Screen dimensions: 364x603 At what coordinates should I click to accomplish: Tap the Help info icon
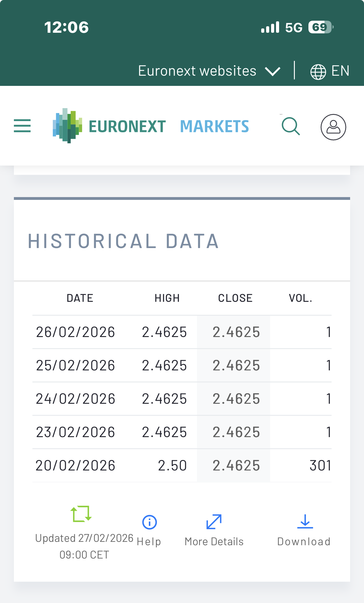(x=149, y=522)
